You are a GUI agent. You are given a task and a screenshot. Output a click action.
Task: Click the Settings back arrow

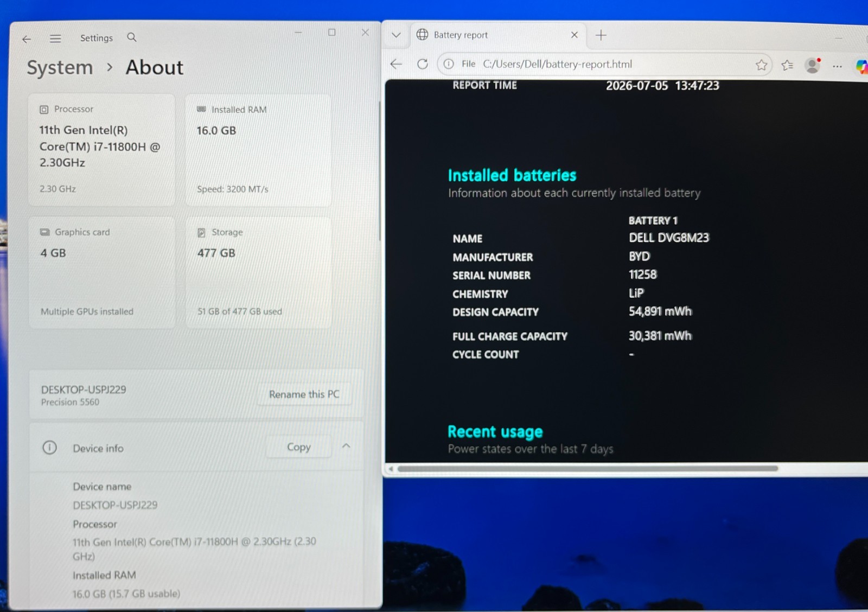(26, 39)
